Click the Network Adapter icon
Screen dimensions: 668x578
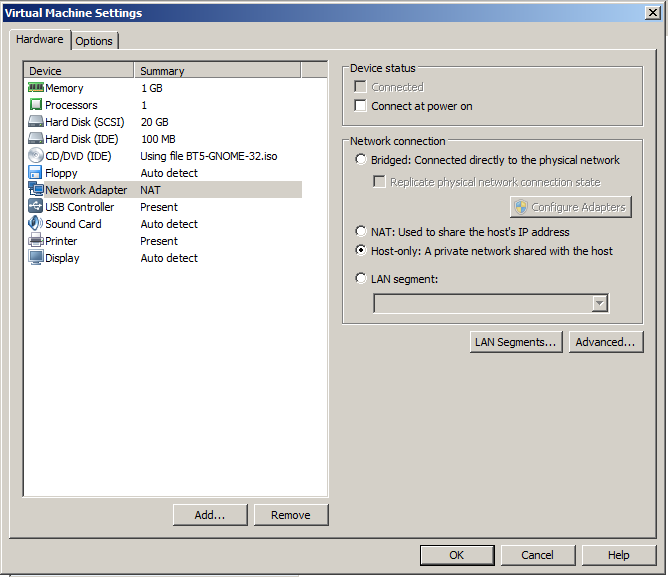click(x=36, y=189)
